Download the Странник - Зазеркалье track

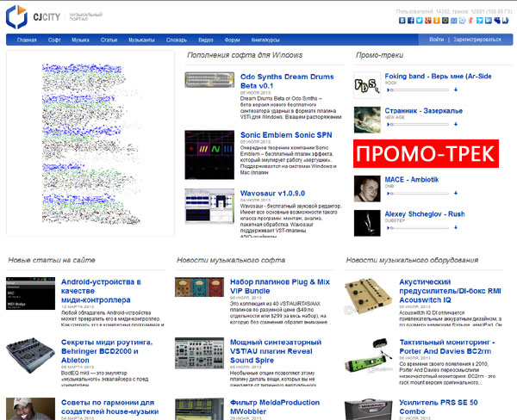[x=456, y=124]
